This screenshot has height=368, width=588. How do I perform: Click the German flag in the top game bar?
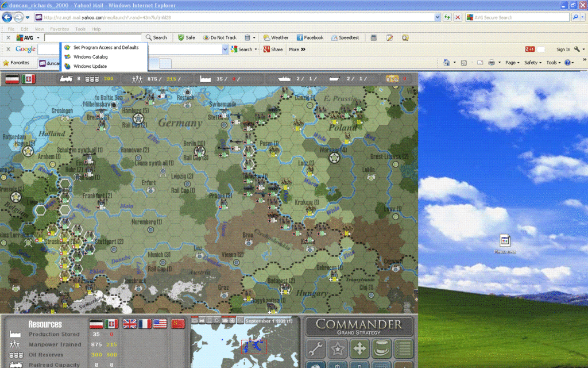(12, 79)
